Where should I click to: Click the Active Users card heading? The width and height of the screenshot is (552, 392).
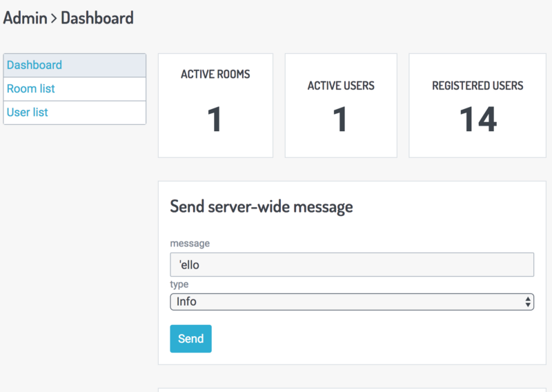341,86
